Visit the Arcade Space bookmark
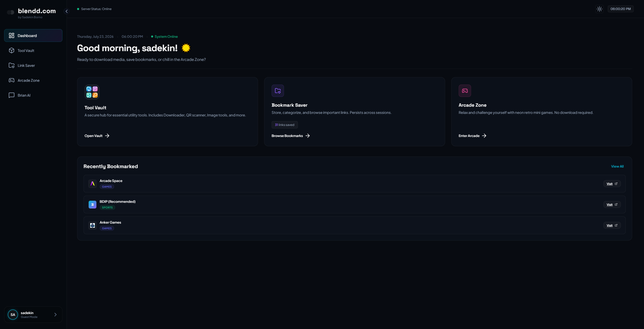The width and height of the screenshot is (644, 329). [x=612, y=184]
